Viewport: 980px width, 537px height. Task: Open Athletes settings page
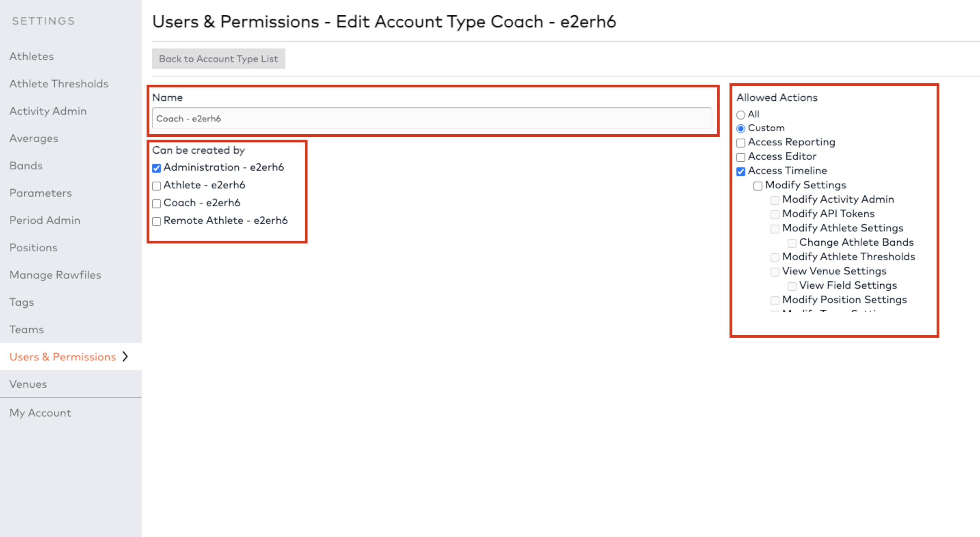(31, 56)
